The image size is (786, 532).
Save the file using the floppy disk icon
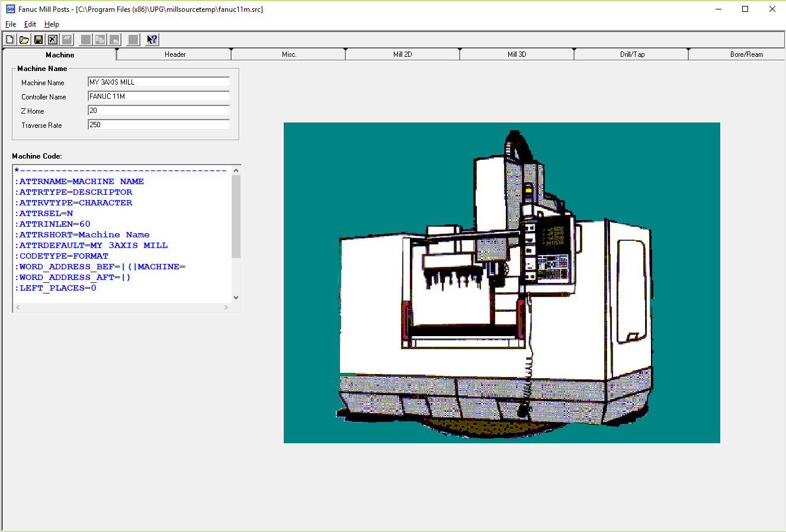39,40
